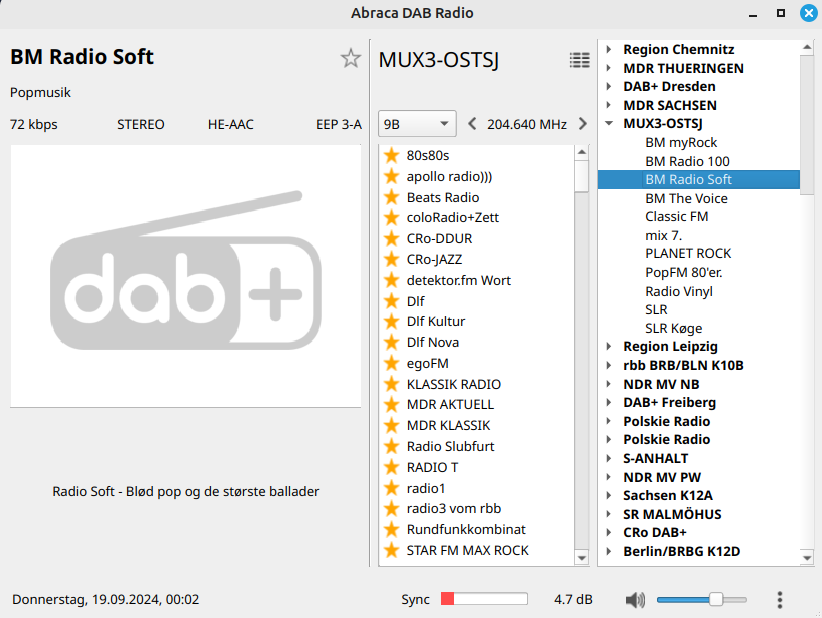Image resolution: width=822 pixels, height=618 pixels.
Task: Click the star icon next to radio1
Action: click(x=392, y=488)
